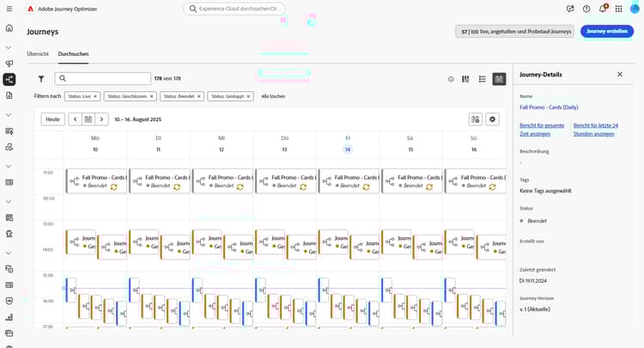Remove the Status: Gestoppt filter chip
Image resolution: width=644 pixels, height=348 pixels.
pyautogui.click(x=248, y=96)
